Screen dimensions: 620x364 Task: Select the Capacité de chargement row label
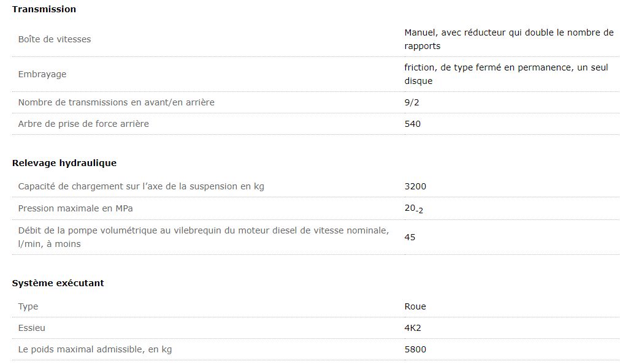click(141, 186)
